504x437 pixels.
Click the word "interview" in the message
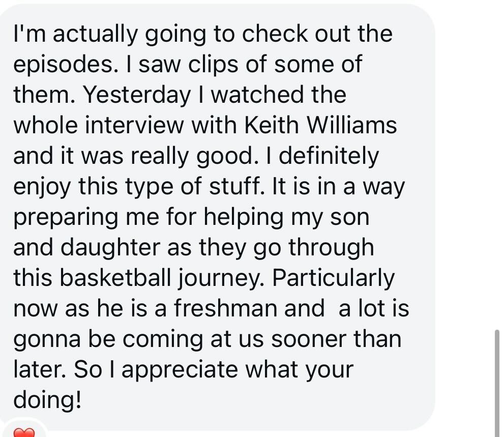[134, 125]
